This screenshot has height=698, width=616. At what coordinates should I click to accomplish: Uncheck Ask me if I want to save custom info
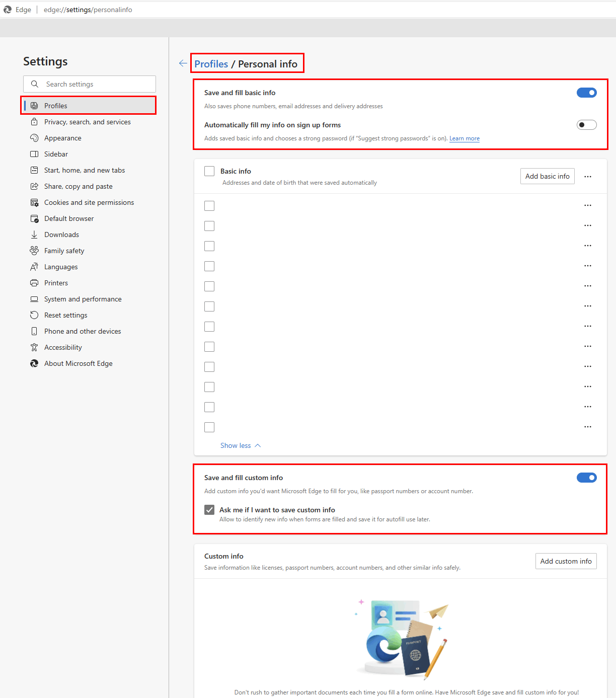(x=209, y=510)
